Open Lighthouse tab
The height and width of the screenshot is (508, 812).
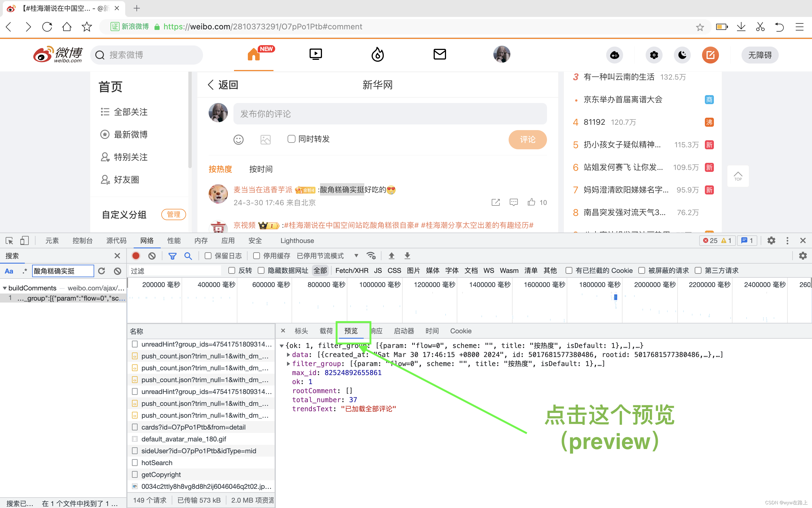coord(297,241)
